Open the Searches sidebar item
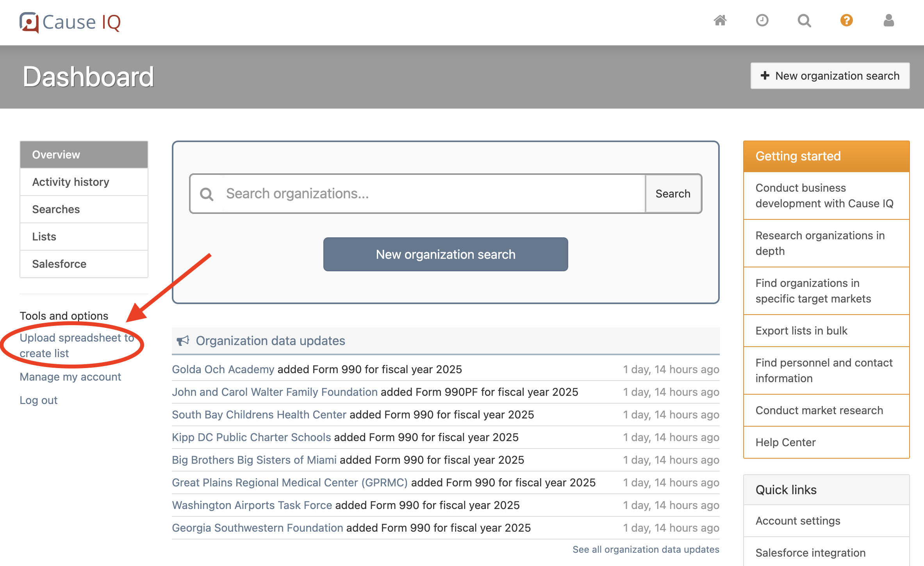The height and width of the screenshot is (566, 924). (x=84, y=209)
